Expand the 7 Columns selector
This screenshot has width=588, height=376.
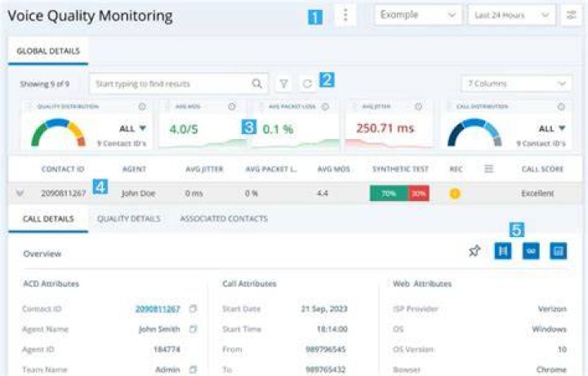516,83
